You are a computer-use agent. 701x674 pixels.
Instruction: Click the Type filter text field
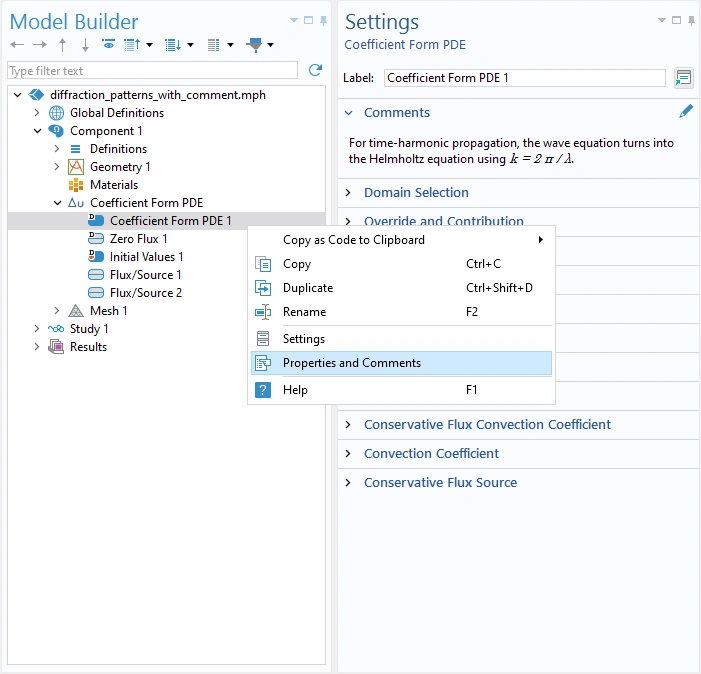[152, 71]
